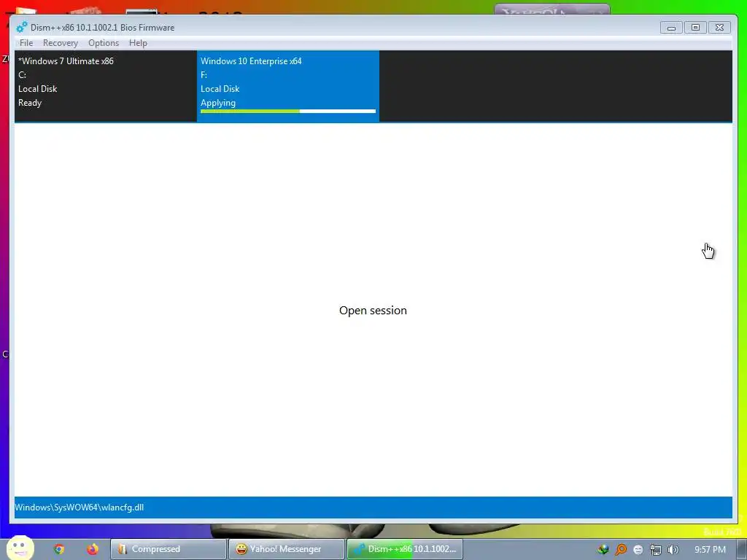747x560 pixels.
Task: Close the Dism++ window
Action: tap(719, 28)
